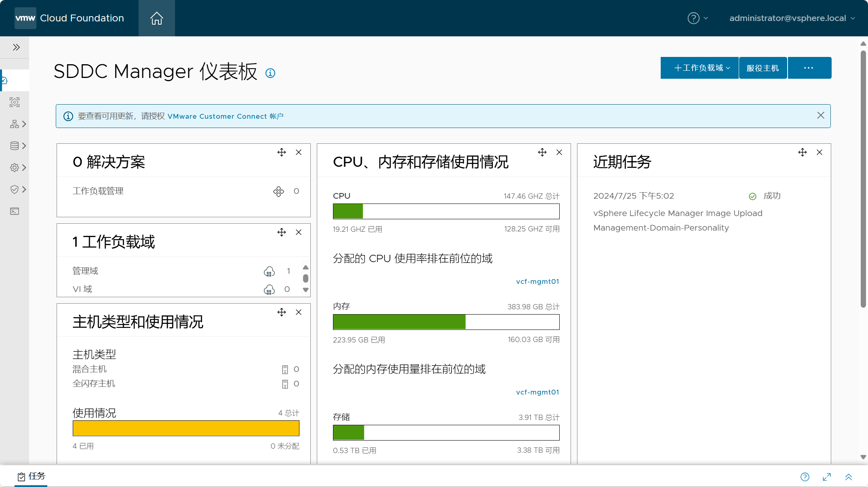Click move handle of CPU memory storage widget
The width and height of the screenshot is (868, 487).
(x=542, y=152)
